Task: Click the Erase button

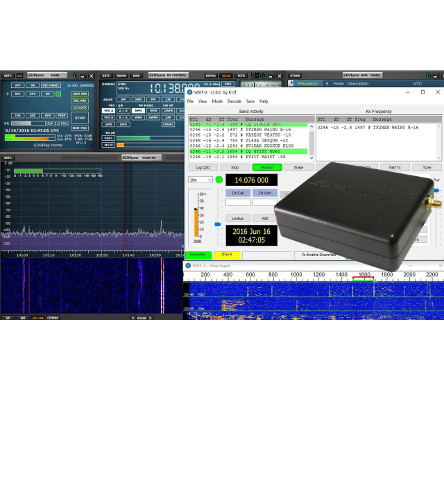Action: [x=299, y=167]
